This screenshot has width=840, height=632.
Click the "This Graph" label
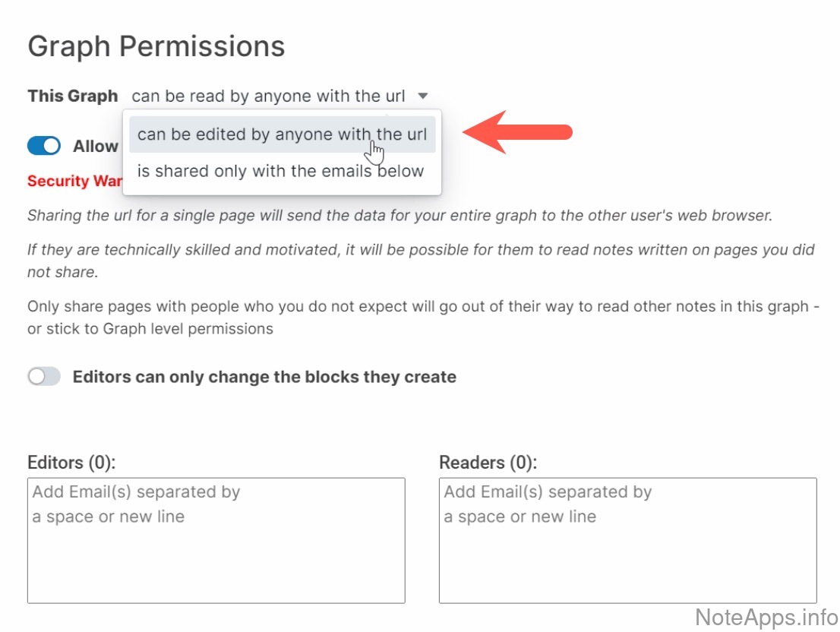click(x=73, y=96)
